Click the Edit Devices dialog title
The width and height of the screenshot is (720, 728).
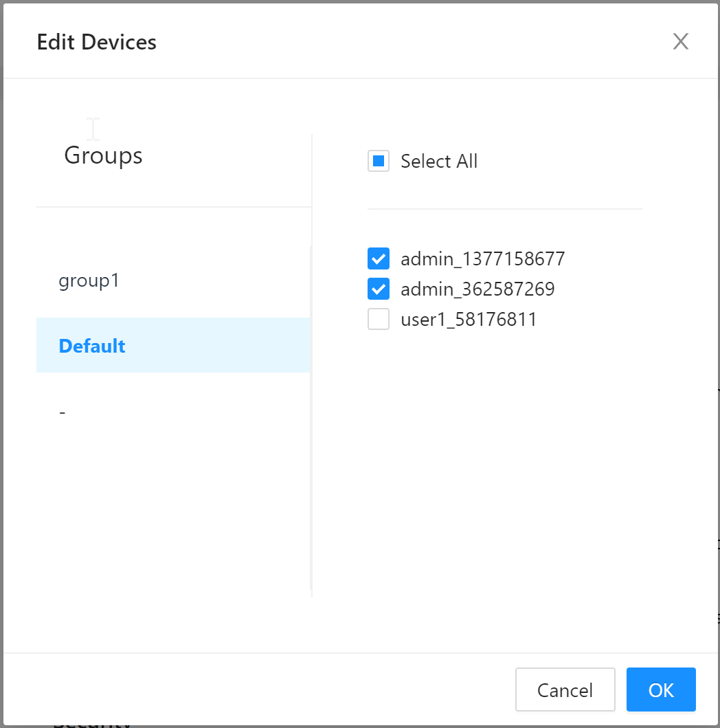(96, 42)
